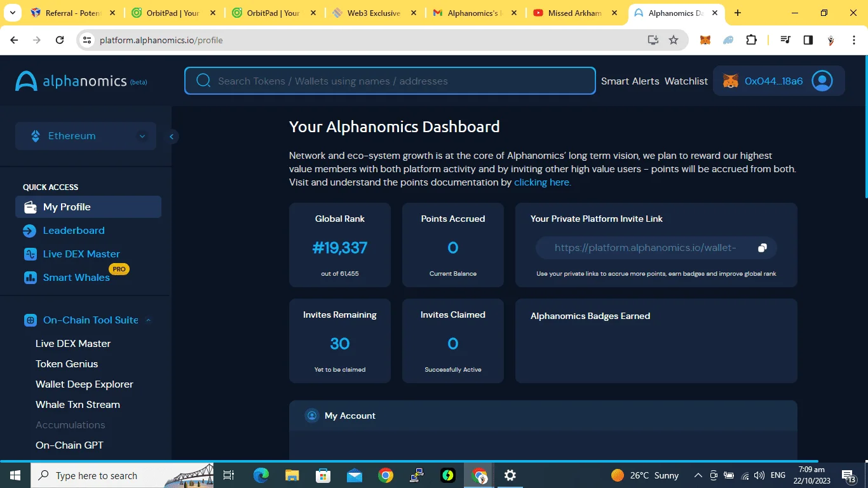Open Smart Alerts
Image resolution: width=868 pixels, height=488 pixels.
(630, 81)
